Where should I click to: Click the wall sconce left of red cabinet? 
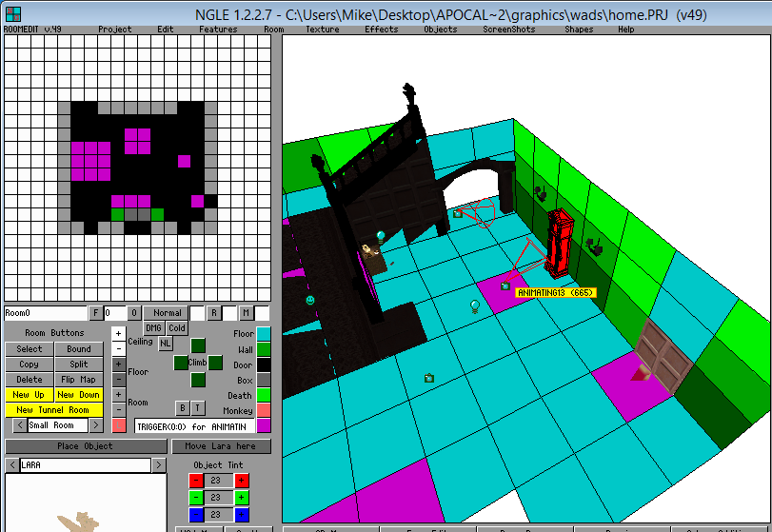pyautogui.click(x=540, y=193)
